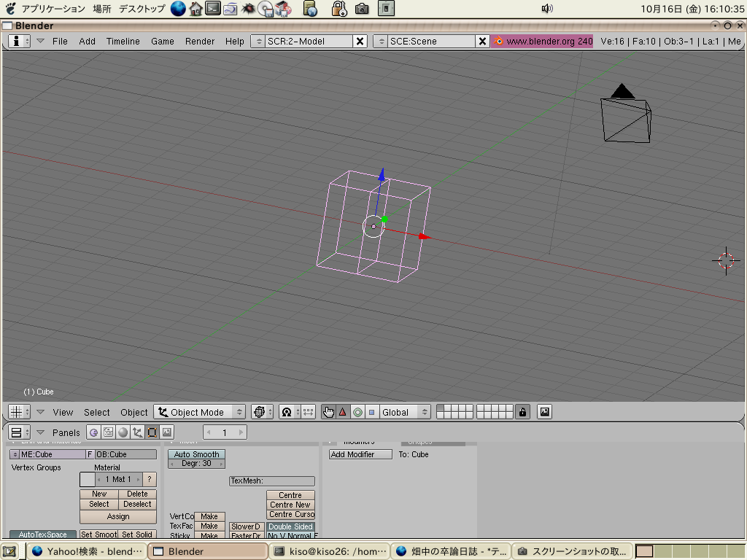The width and height of the screenshot is (747, 560).
Task: Click the material color swatch beside Mat 1
Action: [x=88, y=479]
